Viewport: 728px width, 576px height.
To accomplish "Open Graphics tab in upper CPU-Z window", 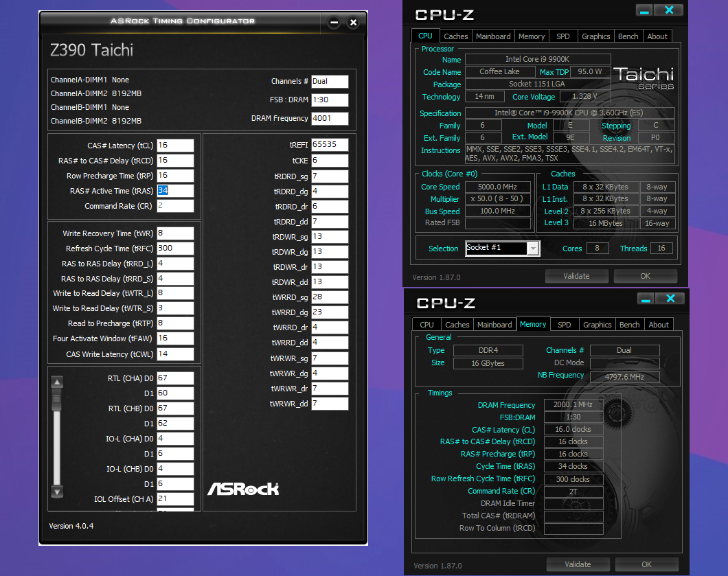I will 595,36.
